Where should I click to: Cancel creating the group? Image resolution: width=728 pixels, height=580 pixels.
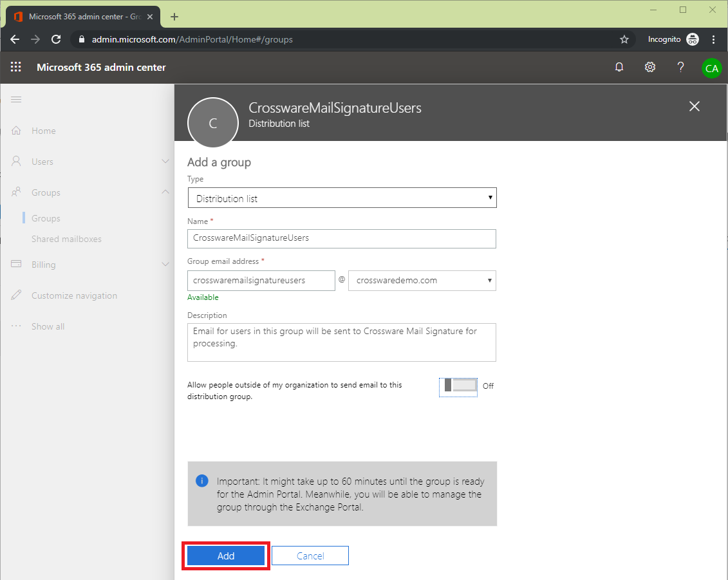point(310,556)
